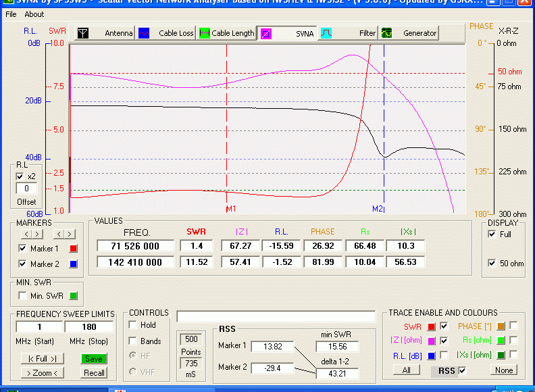Click the MHz Start frequency field

40,327
